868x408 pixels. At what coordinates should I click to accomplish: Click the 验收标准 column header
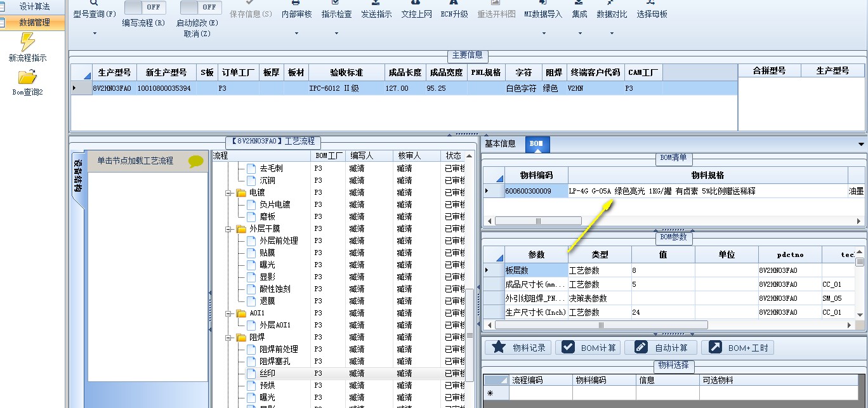(346, 72)
